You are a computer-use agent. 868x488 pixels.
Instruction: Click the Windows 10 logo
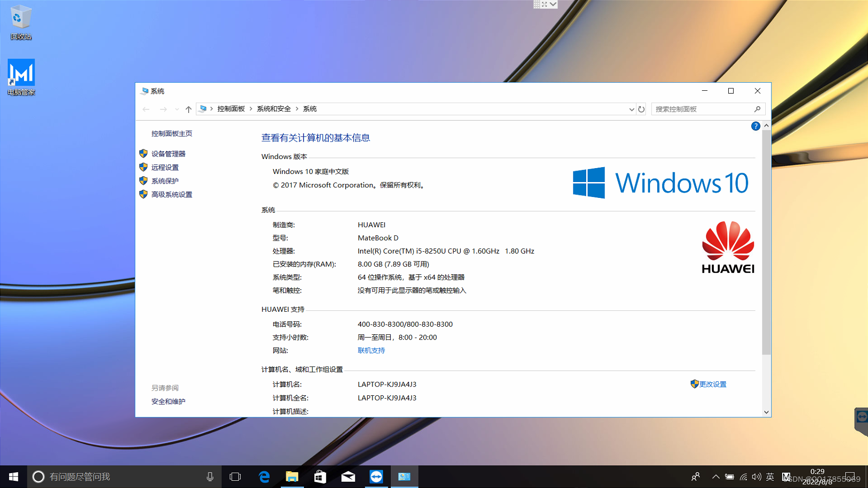coord(660,183)
